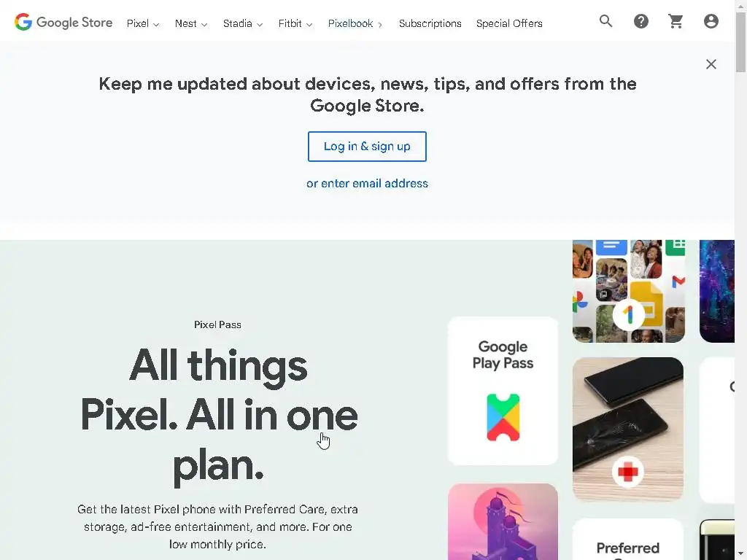Viewport: 747px width, 560px height.
Task: Expand the Pixel dropdown menu
Action: click(x=143, y=23)
